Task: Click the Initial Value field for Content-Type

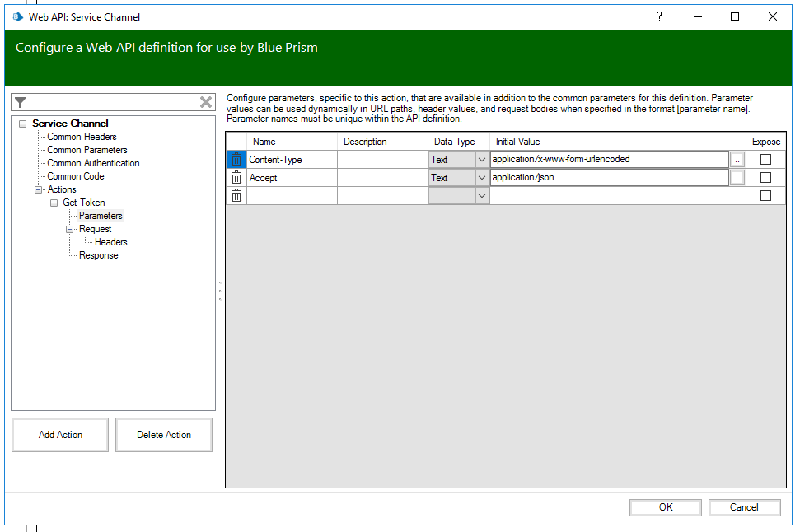Action: point(608,160)
